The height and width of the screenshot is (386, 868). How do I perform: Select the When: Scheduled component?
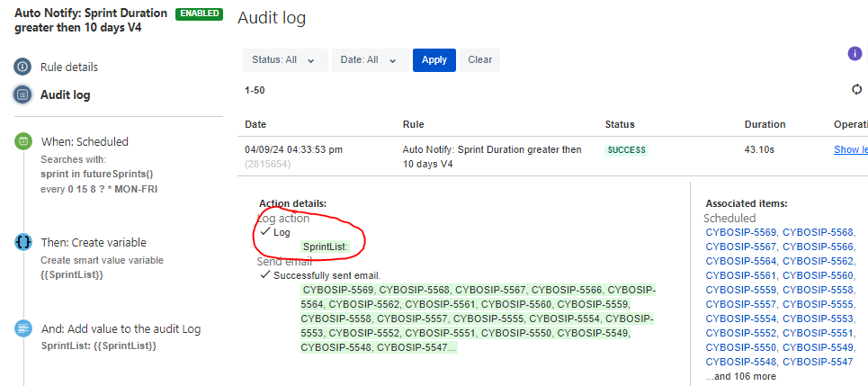click(85, 142)
